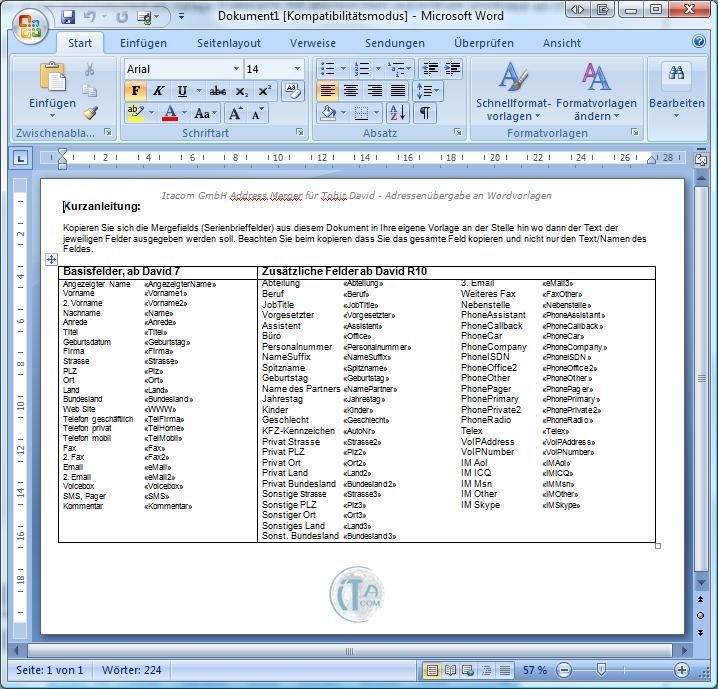Open the Sendungen tab
718x689 pixels.
tap(395, 43)
